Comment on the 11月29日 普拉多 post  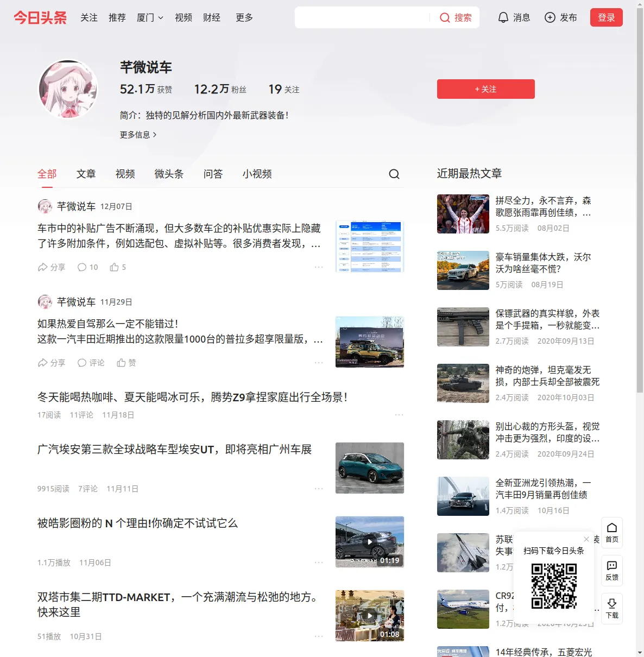pyautogui.click(x=91, y=363)
